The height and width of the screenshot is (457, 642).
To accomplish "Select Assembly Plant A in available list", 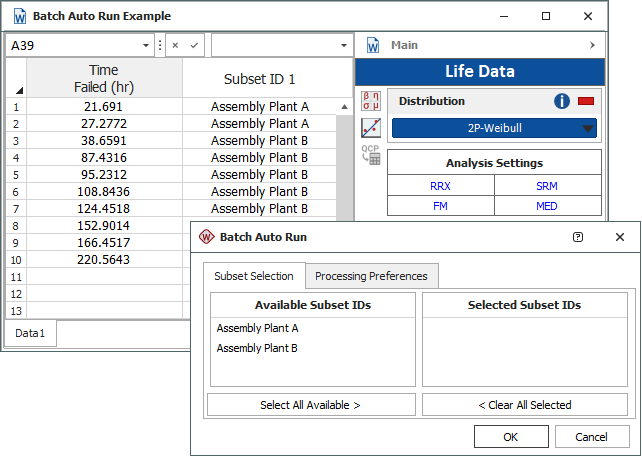I will pyautogui.click(x=257, y=328).
